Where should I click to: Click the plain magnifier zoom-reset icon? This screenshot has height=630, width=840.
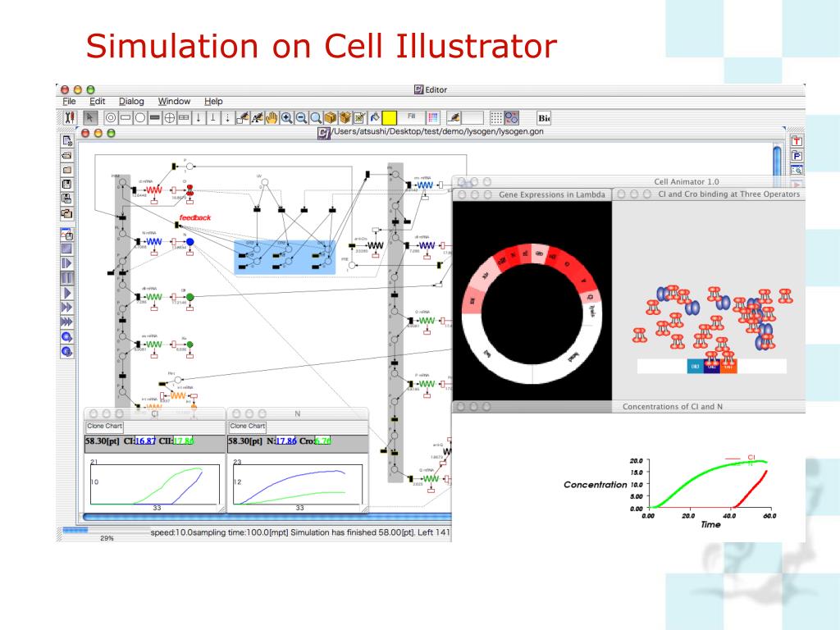[316, 118]
